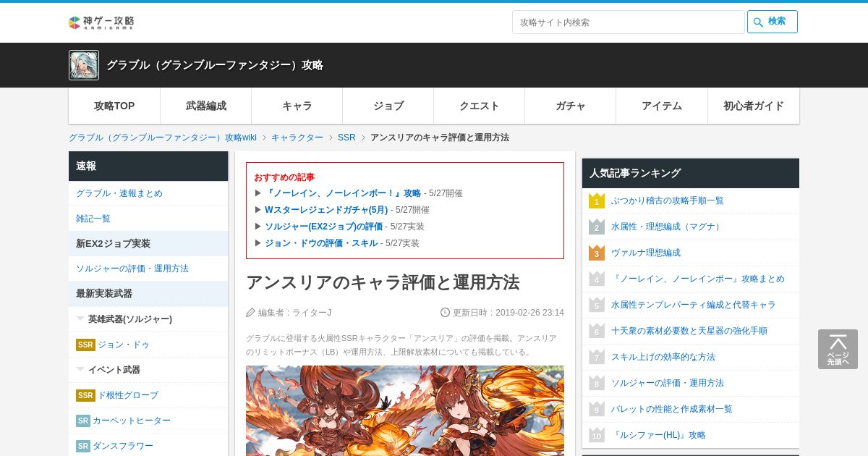Open ranking 『ノーレイン、ノーレインボー』攻略まとめ

click(698, 279)
